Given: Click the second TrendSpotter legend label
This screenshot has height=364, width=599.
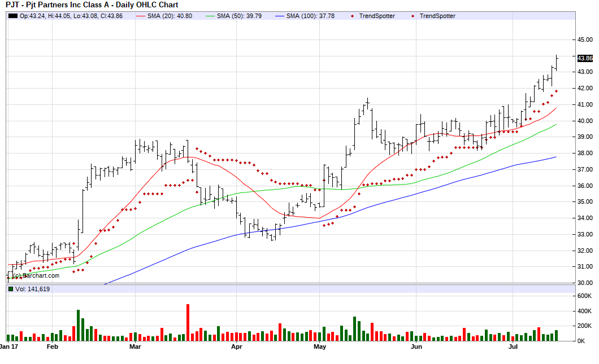Looking at the screenshot, I should pyautogui.click(x=437, y=16).
